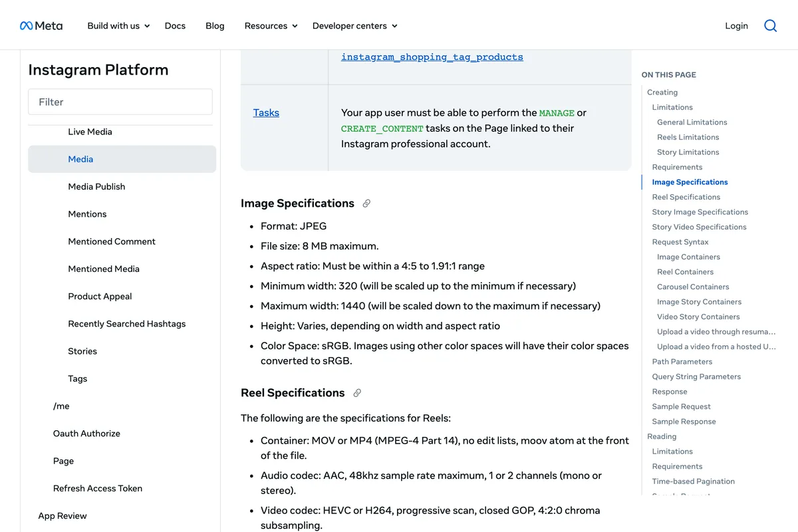798x532 pixels.
Task: Open Page sidebar entry
Action: pyautogui.click(x=63, y=461)
